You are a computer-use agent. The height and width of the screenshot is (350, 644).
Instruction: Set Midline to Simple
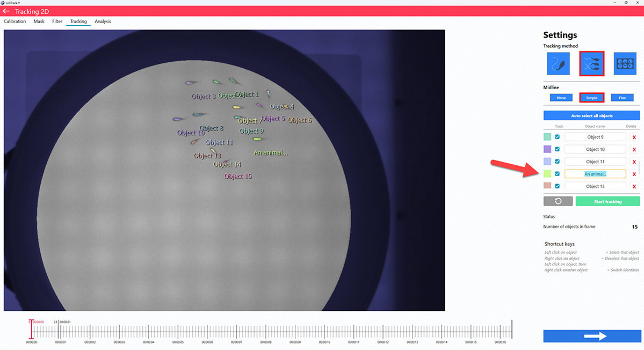coord(591,98)
